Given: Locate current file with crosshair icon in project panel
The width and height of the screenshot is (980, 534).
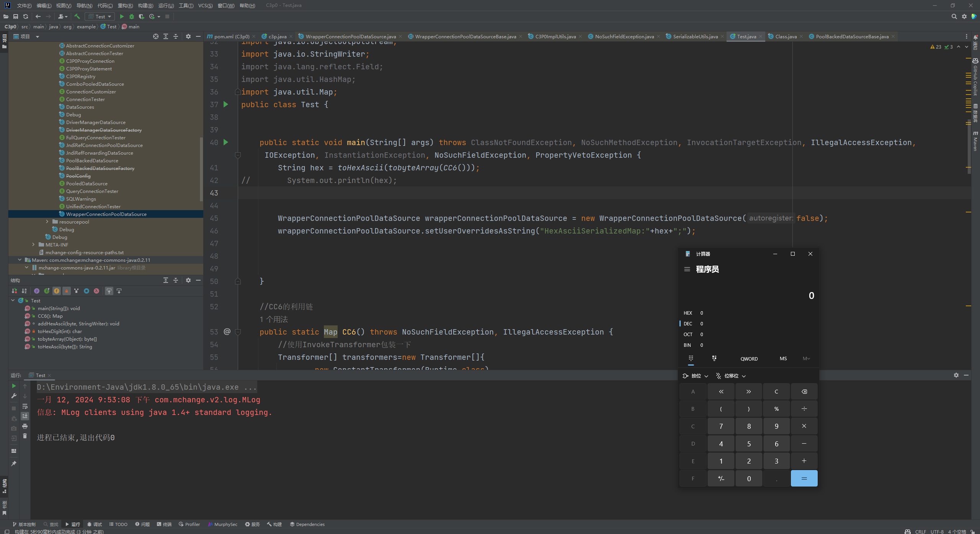Looking at the screenshot, I should pyautogui.click(x=156, y=36).
